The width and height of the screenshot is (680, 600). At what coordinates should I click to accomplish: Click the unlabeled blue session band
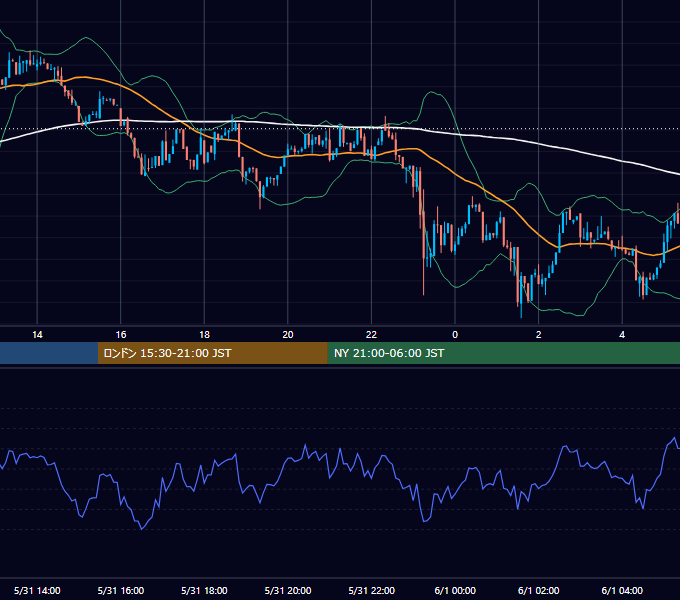[49, 353]
